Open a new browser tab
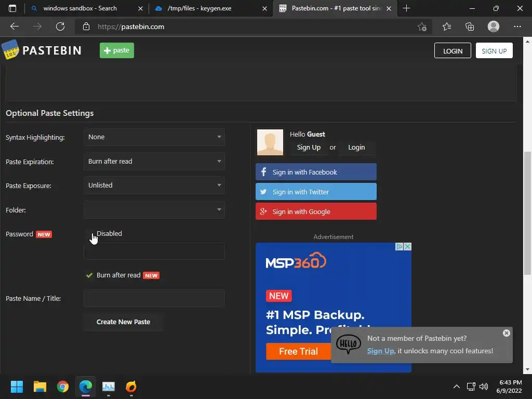 coord(406,8)
